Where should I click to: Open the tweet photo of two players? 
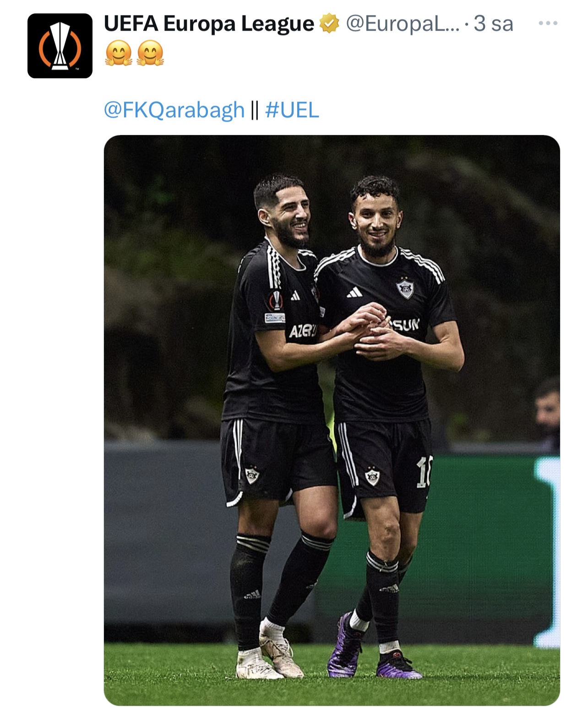pyautogui.click(x=332, y=420)
